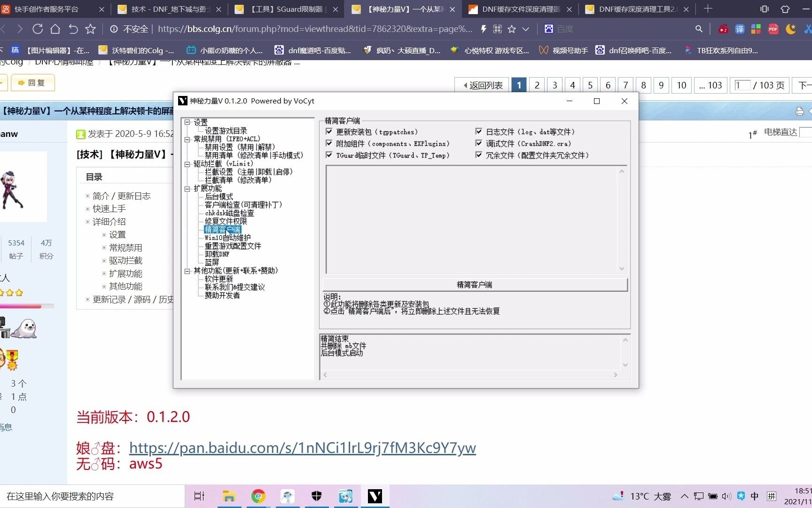812x508 pixels.
Task: Click the volume icon in system tray
Action: point(726,496)
